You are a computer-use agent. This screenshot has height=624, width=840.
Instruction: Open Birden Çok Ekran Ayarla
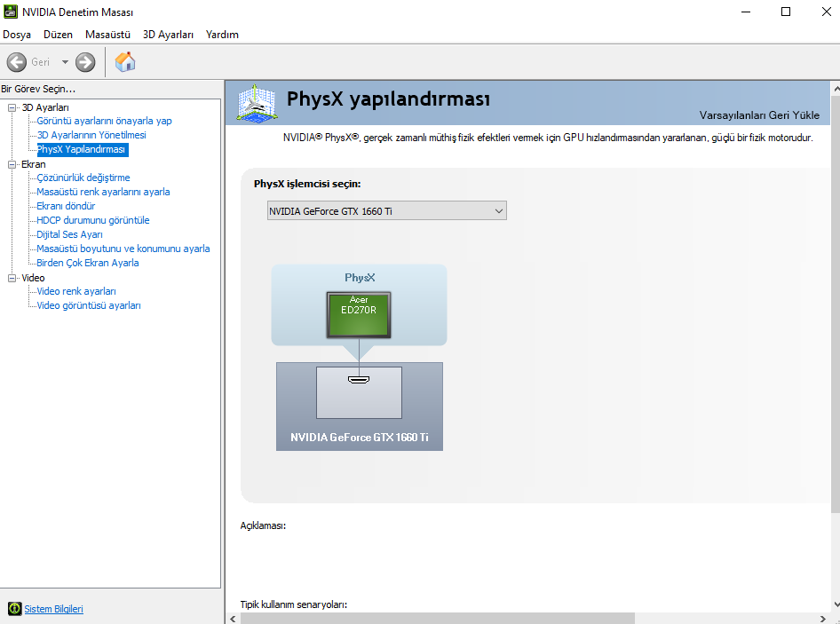coord(88,263)
